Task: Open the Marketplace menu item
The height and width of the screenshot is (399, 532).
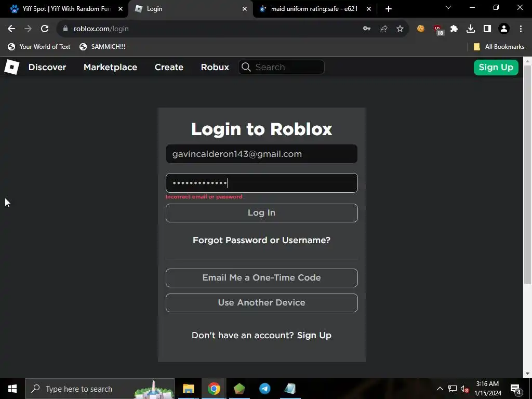Action: pos(110,67)
